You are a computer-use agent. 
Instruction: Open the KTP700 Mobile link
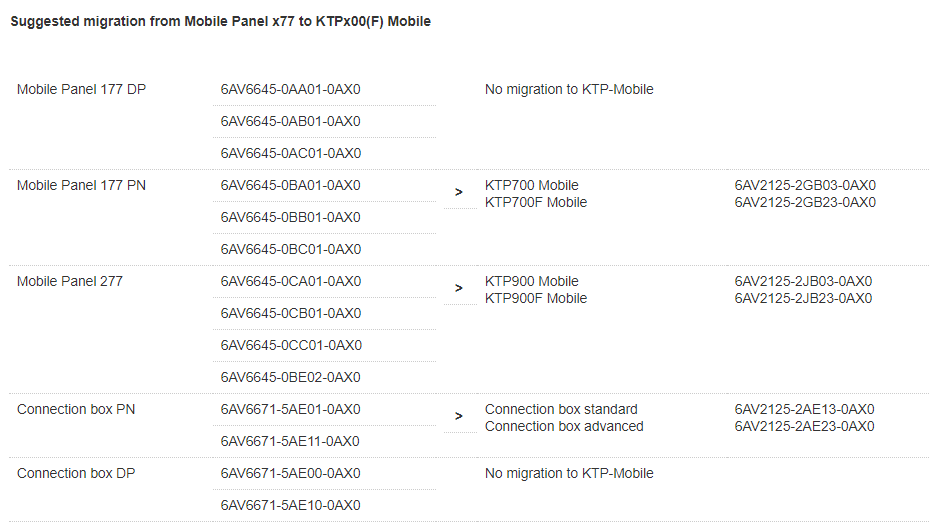pyautogui.click(x=531, y=185)
